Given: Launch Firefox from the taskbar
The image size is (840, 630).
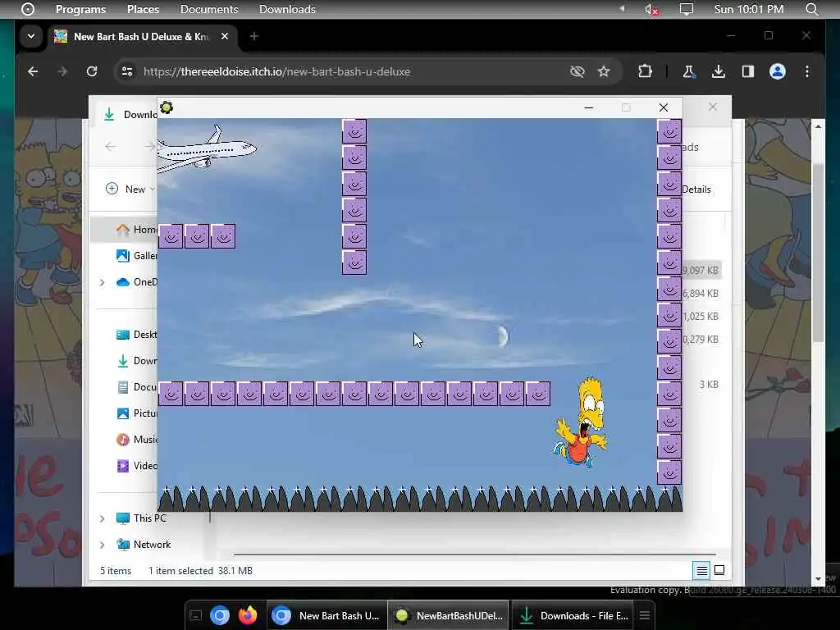Looking at the screenshot, I should tap(248, 615).
